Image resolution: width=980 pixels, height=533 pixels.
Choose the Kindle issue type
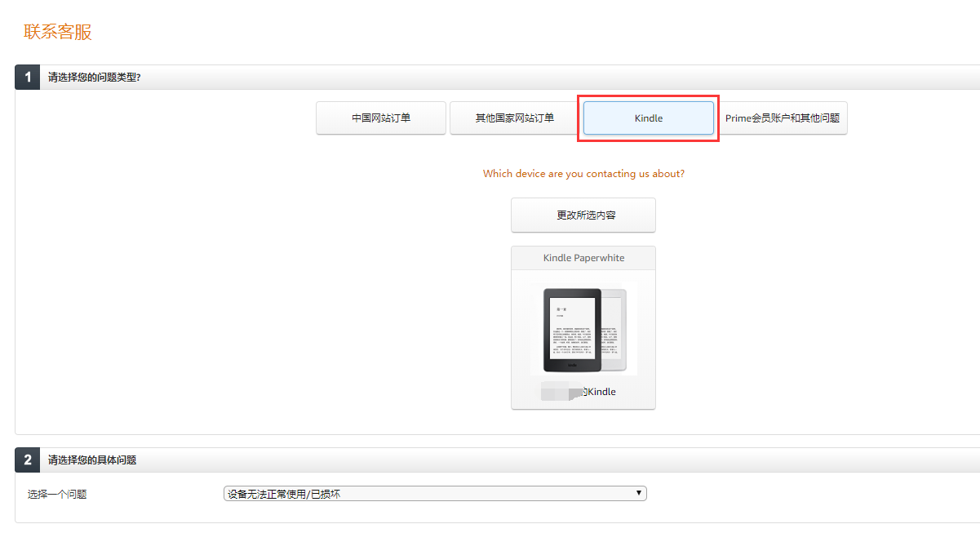[x=649, y=118]
